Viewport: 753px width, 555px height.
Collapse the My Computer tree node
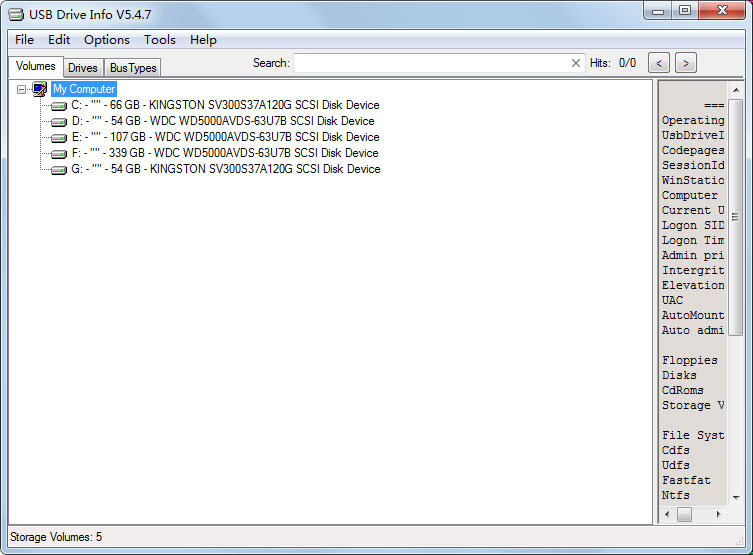point(21,89)
